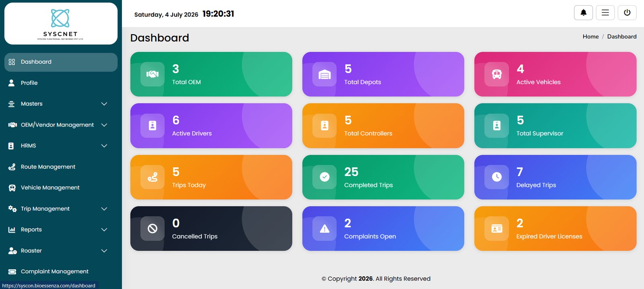
Task: Open the hamburger menu button
Action: 605,12
